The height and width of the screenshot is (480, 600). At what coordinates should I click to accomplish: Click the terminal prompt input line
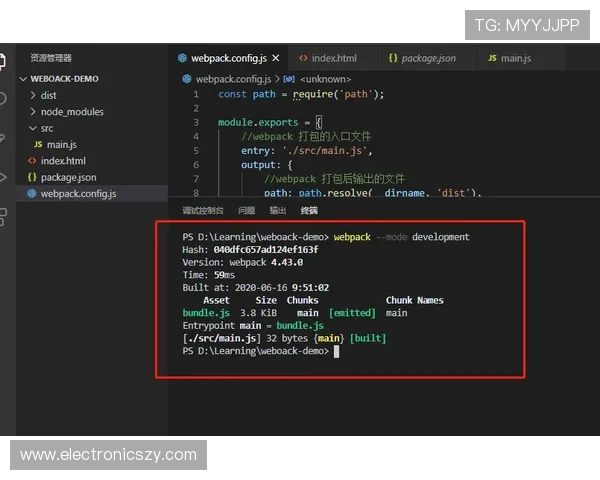point(337,351)
